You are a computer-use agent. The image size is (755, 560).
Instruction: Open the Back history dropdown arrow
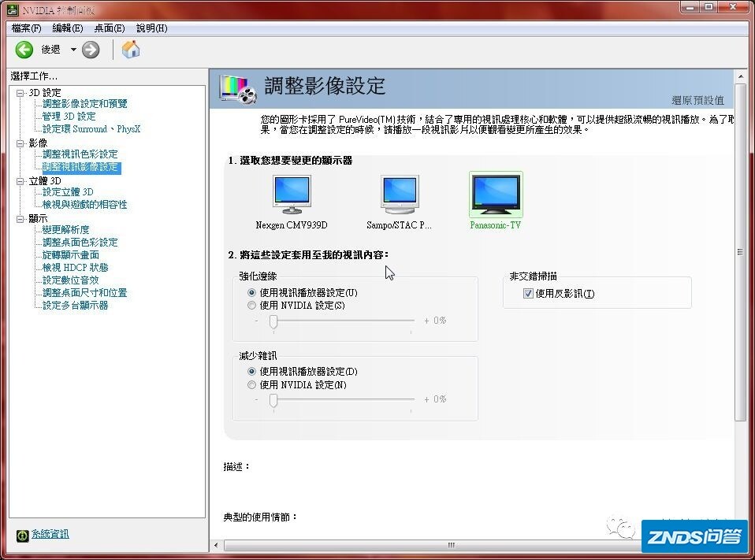(x=73, y=50)
